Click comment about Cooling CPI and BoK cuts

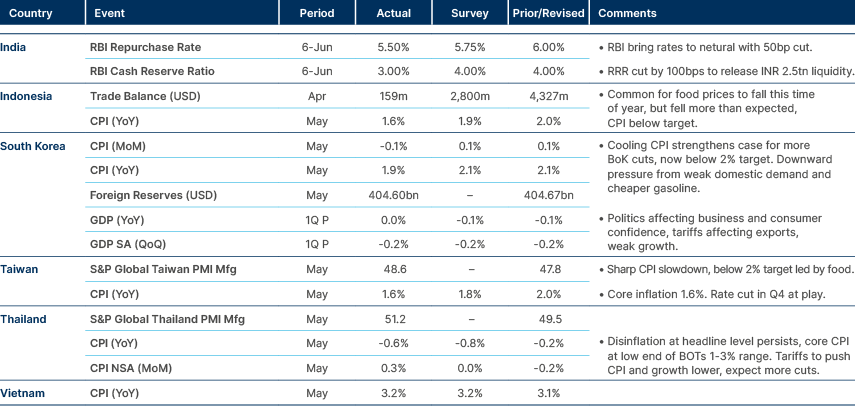pos(715,167)
